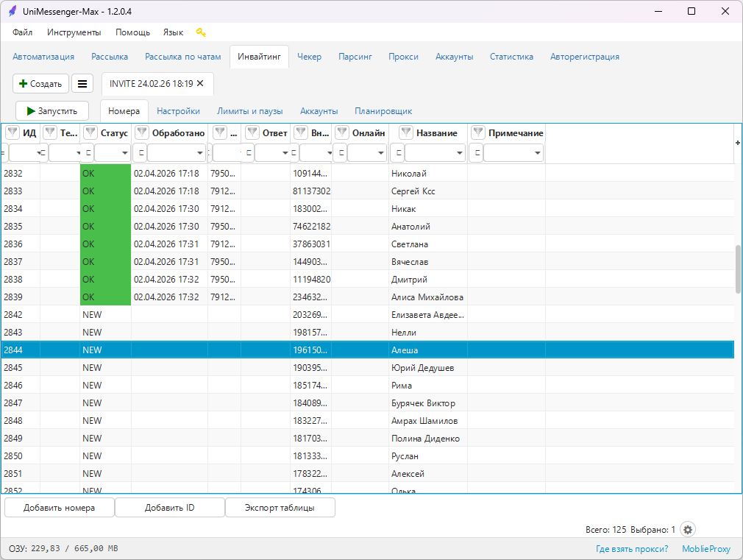Click the filter funnel icon of Примечание column
The width and height of the screenshot is (743, 560).
tap(478, 132)
